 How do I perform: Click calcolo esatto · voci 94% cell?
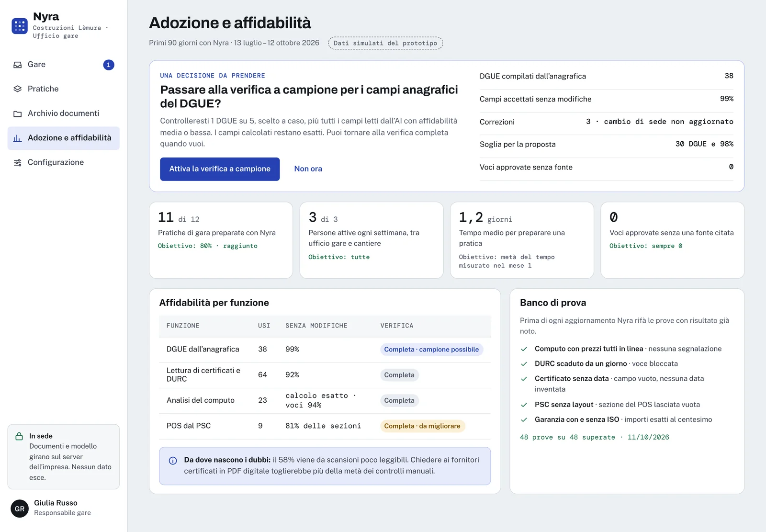[321, 400]
